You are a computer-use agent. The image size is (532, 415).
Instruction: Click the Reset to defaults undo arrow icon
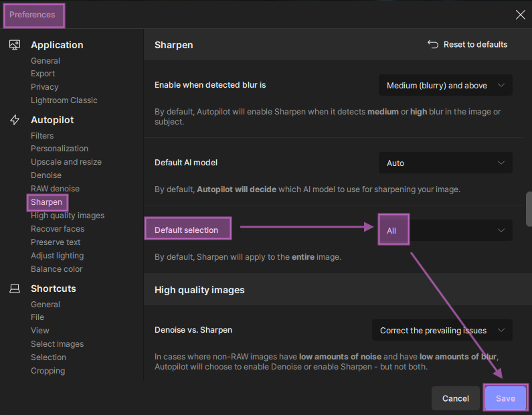point(433,44)
